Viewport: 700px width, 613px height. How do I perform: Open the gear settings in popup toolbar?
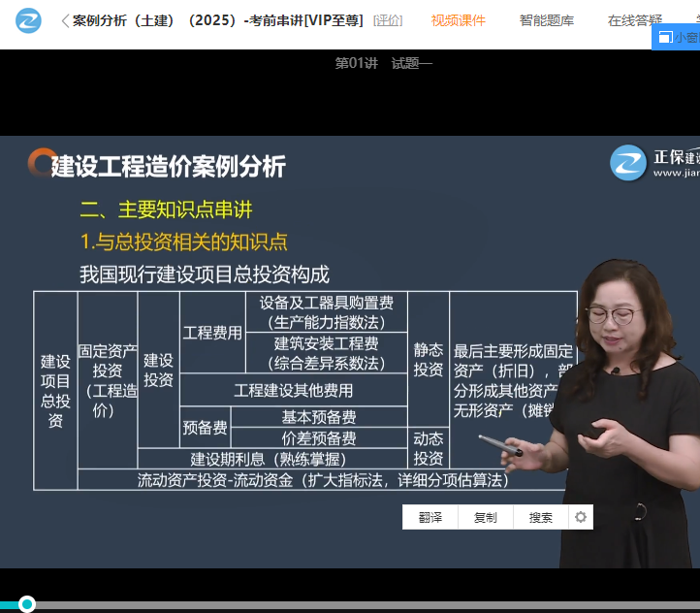[x=580, y=517]
